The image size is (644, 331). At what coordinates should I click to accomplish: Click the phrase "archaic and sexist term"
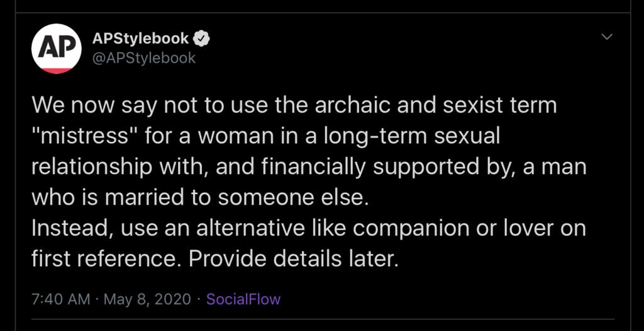coord(436,106)
